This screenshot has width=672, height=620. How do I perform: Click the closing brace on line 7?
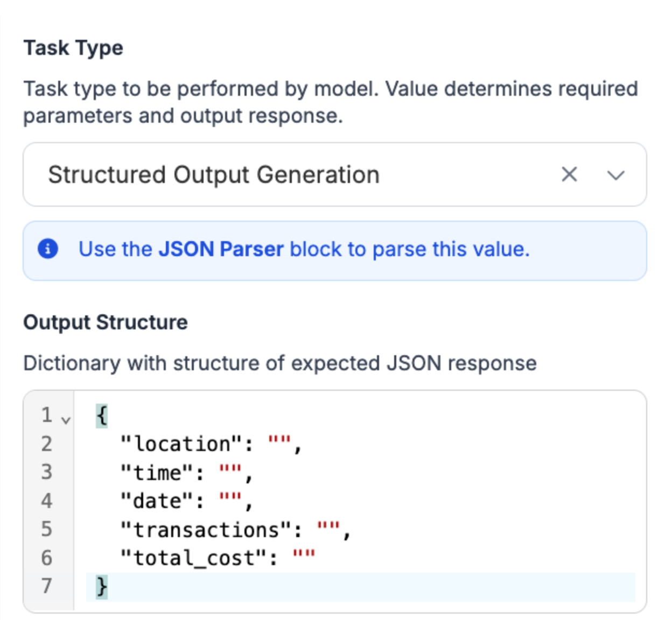click(x=102, y=587)
